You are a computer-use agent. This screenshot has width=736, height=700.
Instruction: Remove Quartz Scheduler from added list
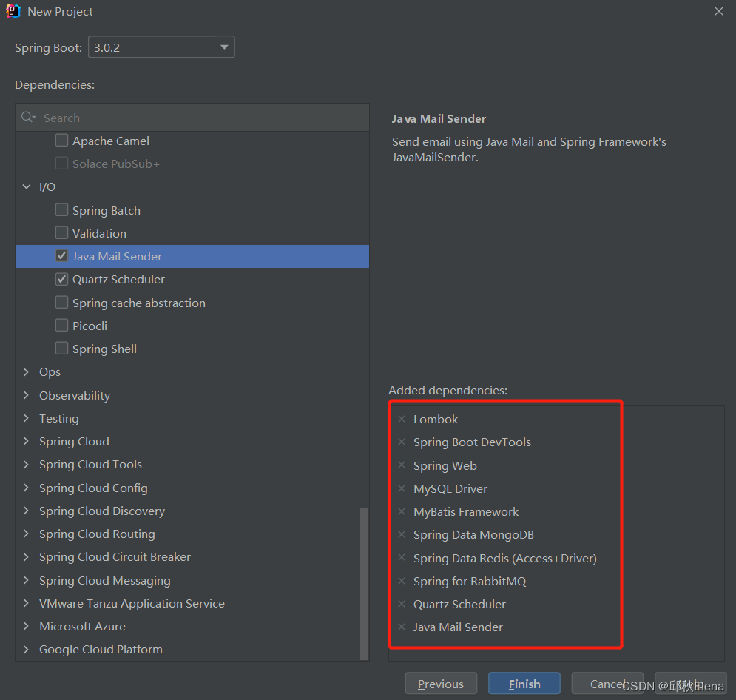tap(402, 604)
